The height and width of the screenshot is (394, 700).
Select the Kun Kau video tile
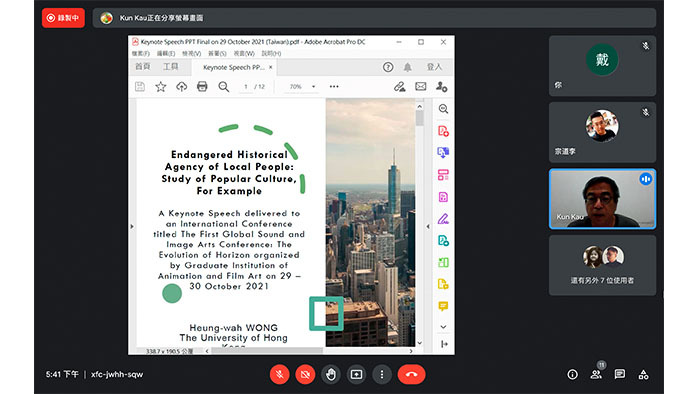pos(602,199)
